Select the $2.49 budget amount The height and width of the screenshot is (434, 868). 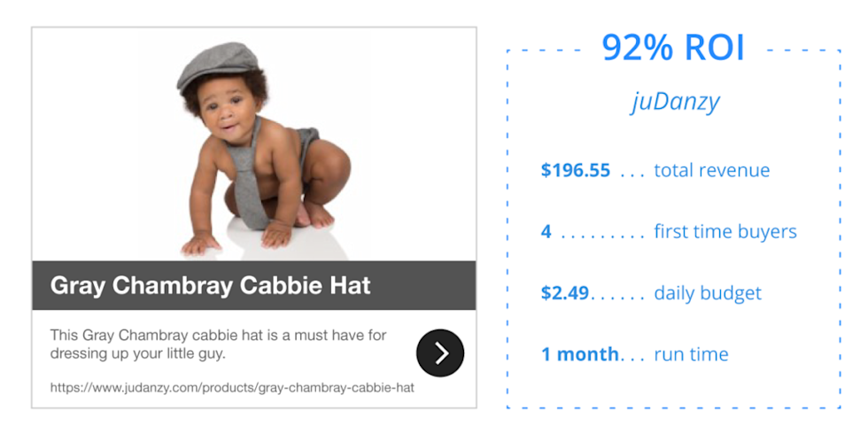(565, 293)
